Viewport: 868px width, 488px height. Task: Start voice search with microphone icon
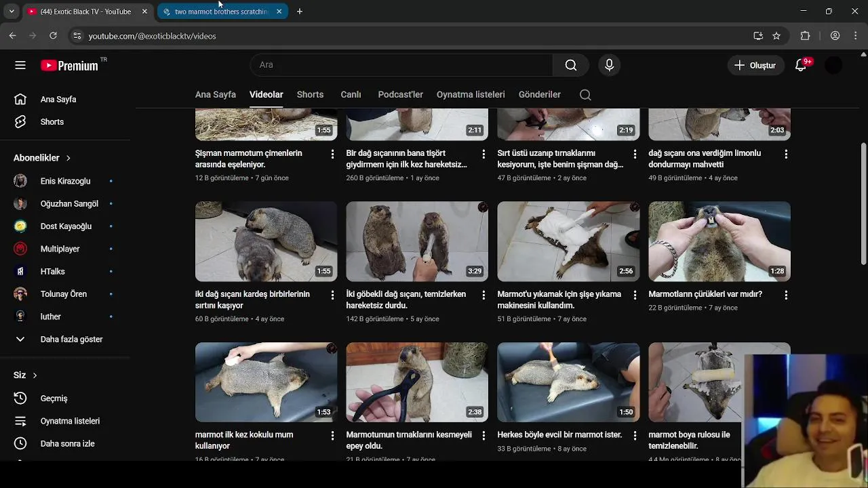click(609, 65)
